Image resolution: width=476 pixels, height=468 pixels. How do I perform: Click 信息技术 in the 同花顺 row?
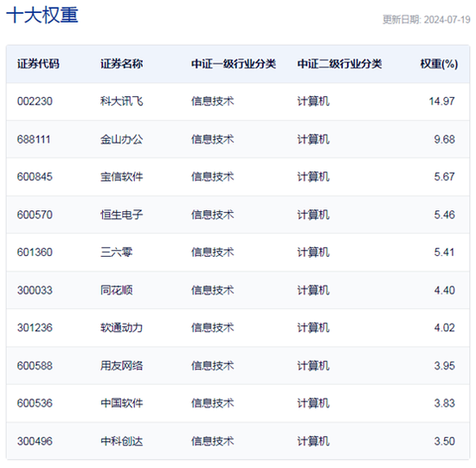(x=213, y=291)
